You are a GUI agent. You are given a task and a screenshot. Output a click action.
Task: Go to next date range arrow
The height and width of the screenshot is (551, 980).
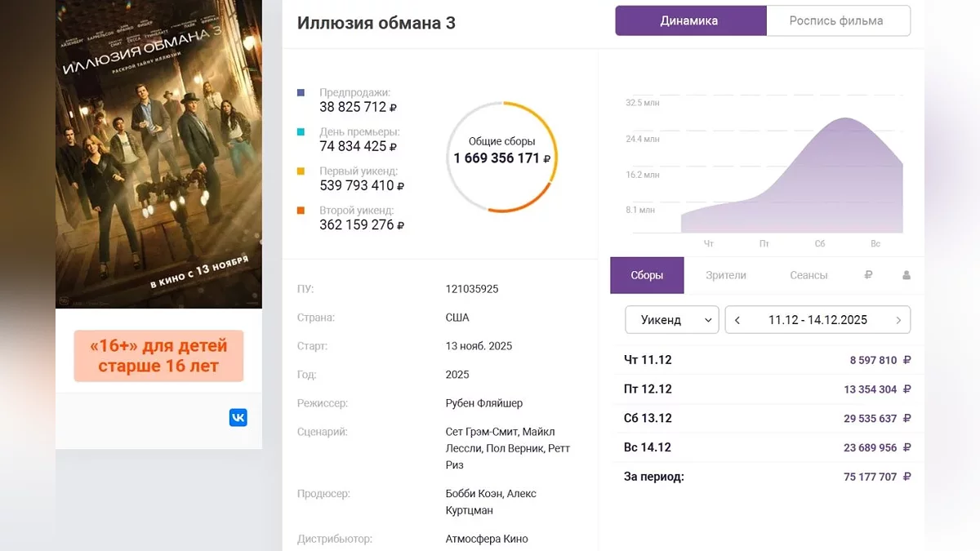898,320
